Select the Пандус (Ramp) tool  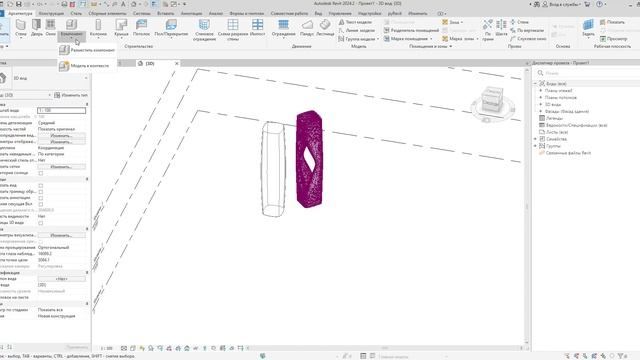[307, 29]
